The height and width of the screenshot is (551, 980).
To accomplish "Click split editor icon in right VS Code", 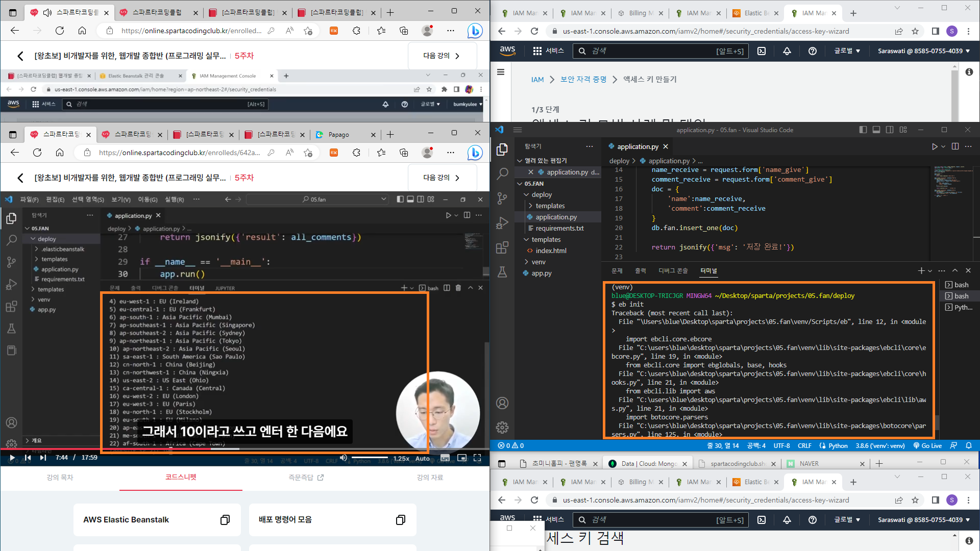I will click(x=955, y=146).
